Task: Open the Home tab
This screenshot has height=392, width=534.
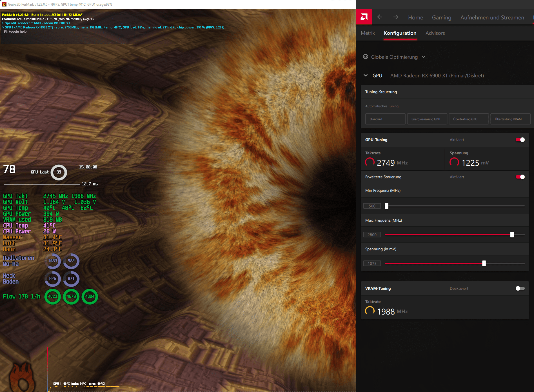Action: click(x=415, y=17)
